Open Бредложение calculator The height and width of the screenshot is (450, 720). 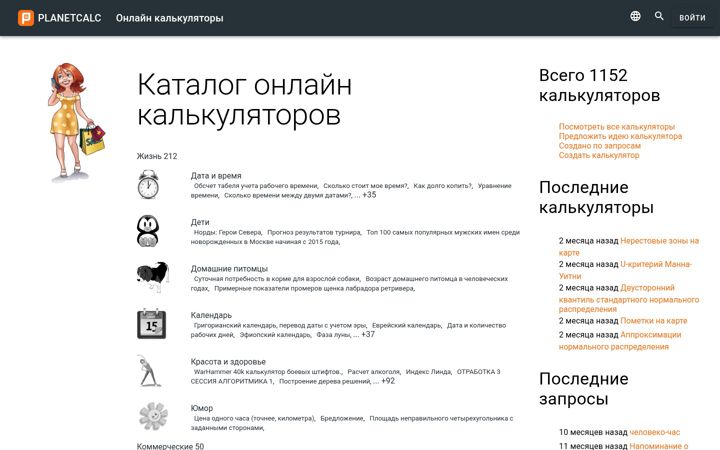pyautogui.click(x=343, y=418)
